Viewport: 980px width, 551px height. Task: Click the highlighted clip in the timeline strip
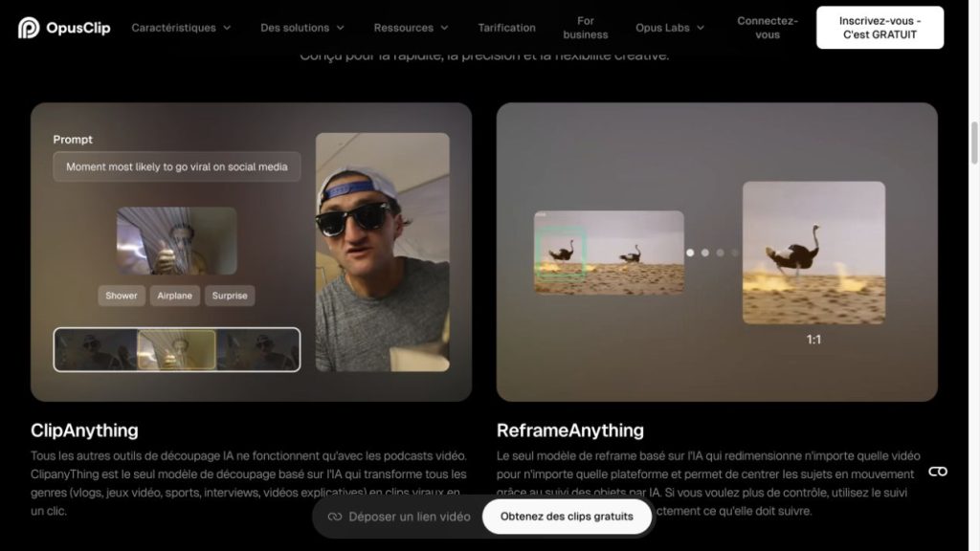[176, 350]
